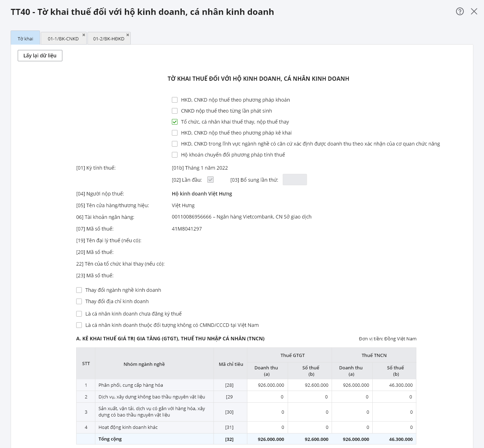Toggle the Lần đầu checkbox

(x=210, y=180)
